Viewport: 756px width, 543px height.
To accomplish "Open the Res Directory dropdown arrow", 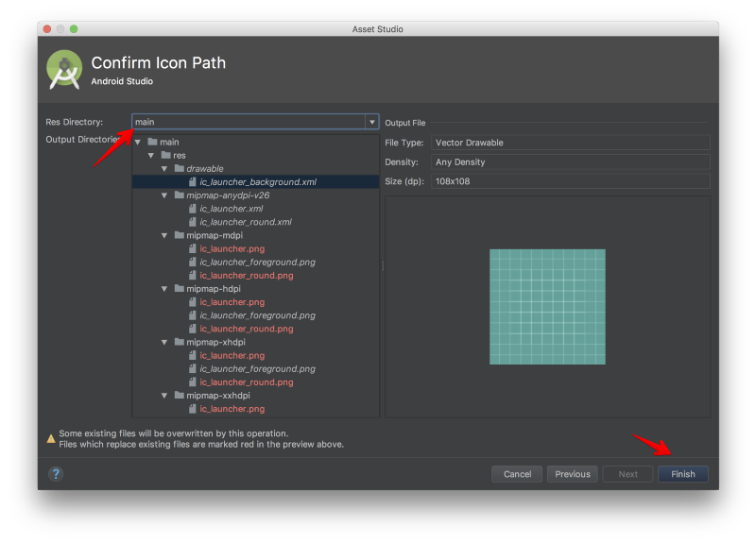I will (x=371, y=122).
